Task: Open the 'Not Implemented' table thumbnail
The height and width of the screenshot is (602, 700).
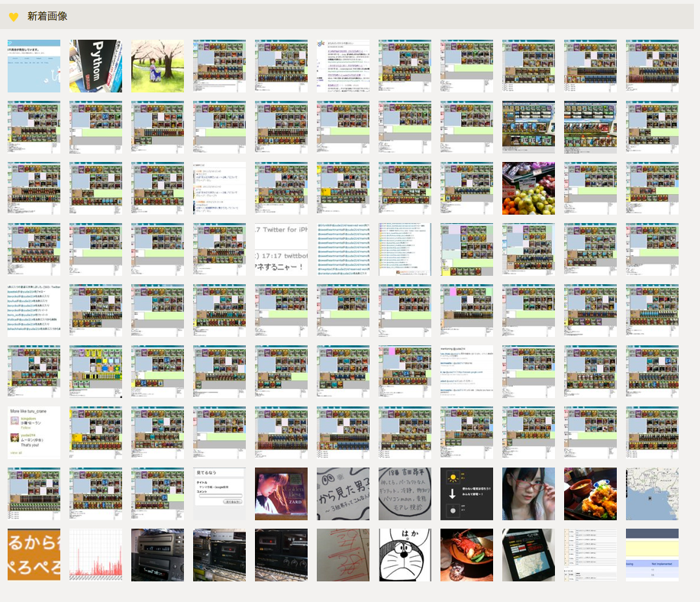Action: [652, 555]
